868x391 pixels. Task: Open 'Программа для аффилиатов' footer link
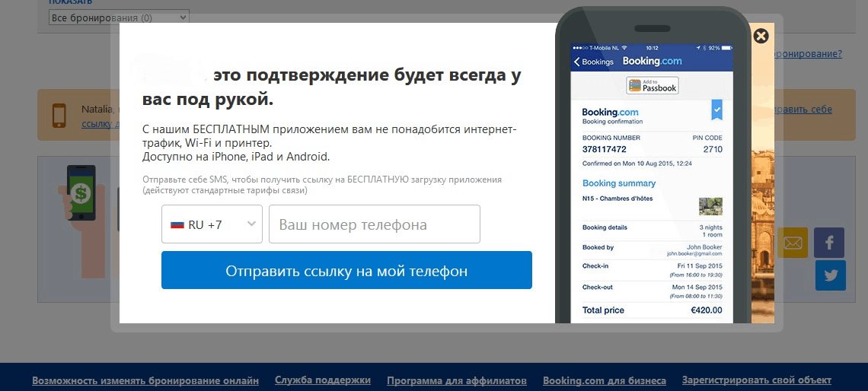coord(457,380)
